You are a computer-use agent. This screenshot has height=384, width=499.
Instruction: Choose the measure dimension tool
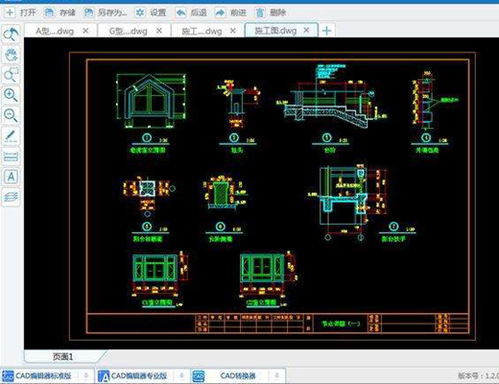11,157
